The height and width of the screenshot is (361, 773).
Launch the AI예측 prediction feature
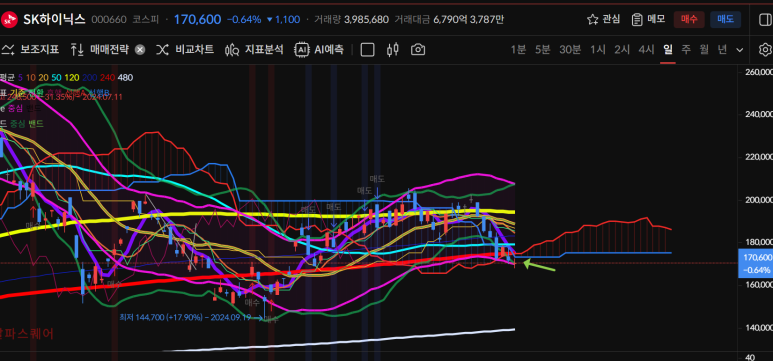[318, 49]
